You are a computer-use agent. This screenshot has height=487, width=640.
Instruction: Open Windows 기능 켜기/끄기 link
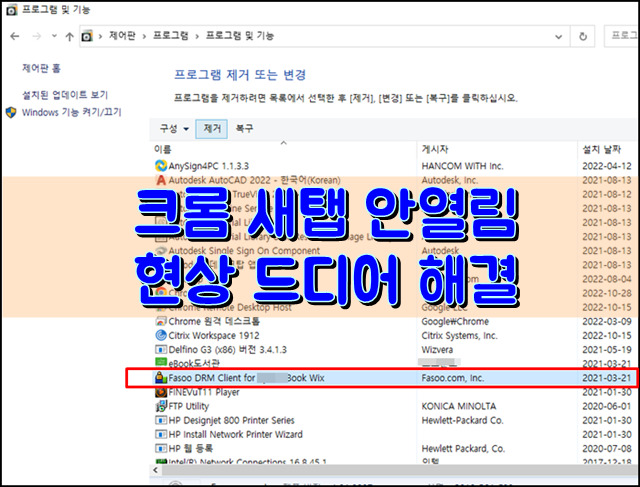[x=71, y=112]
